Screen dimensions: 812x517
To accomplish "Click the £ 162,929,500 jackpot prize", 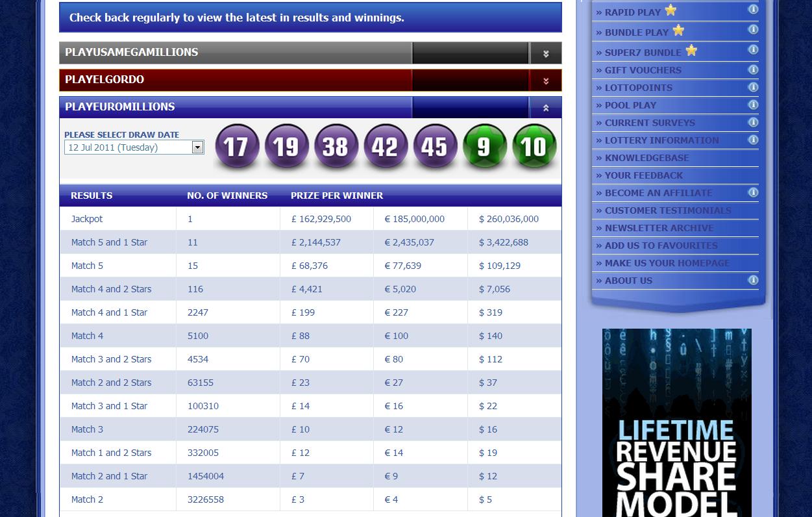I will (x=321, y=219).
